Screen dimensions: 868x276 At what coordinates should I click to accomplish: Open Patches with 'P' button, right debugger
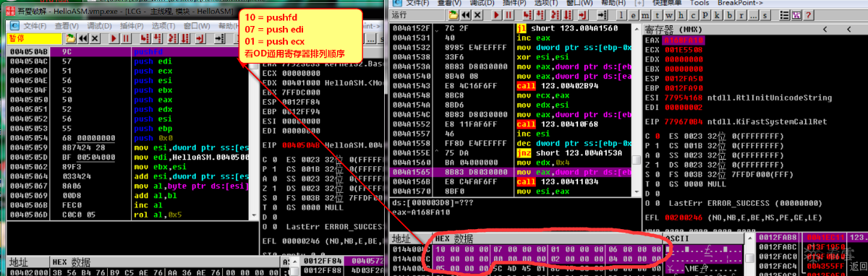click(x=705, y=15)
